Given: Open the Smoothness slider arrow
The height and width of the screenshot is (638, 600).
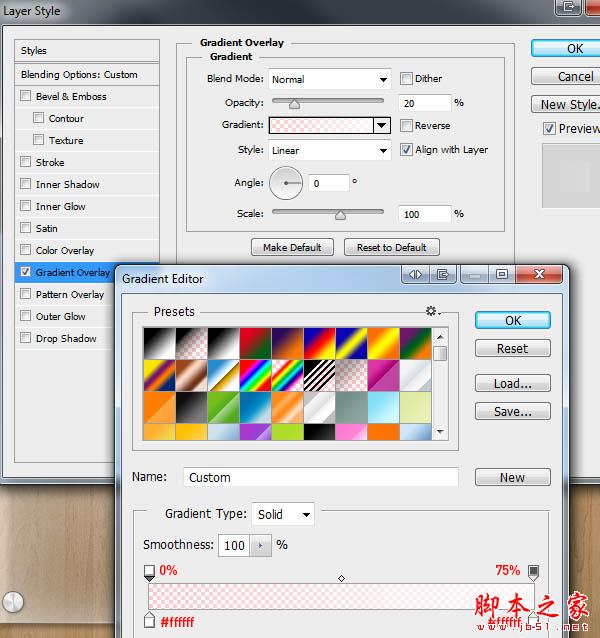Looking at the screenshot, I should pyautogui.click(x=260, y=545).
